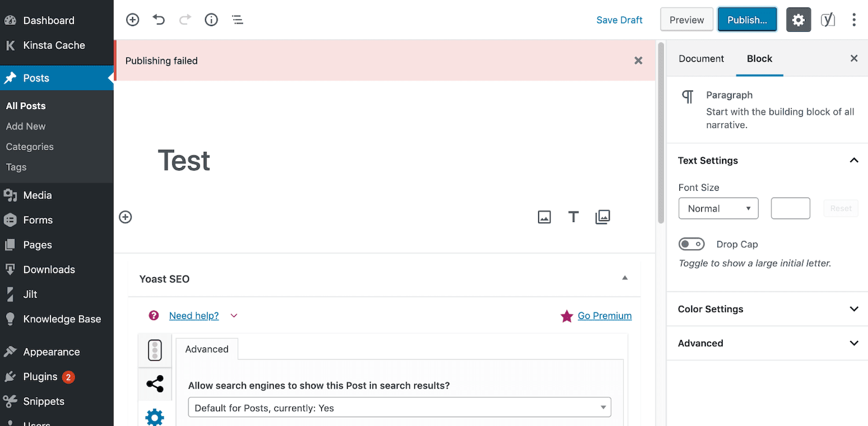Expand the Color Settings section
Image resolution: width=868 pixels, height=426 pixels.
click(x=767, y=309)
